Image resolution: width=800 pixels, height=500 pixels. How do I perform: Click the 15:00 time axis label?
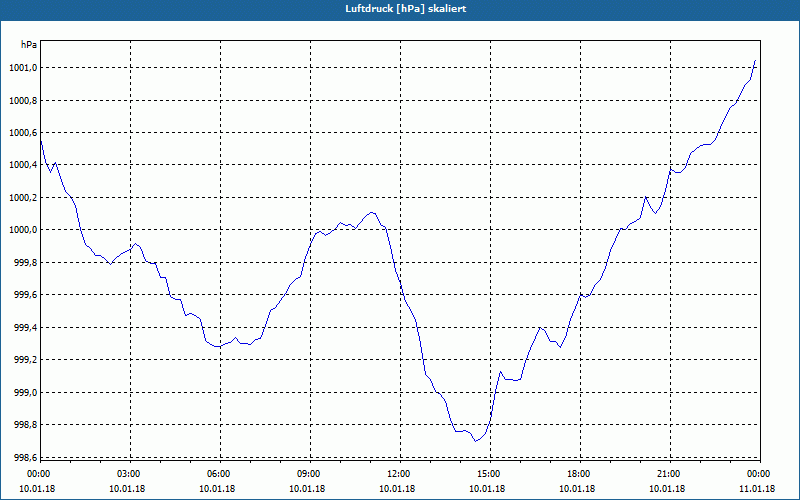click(x=490, y=474)
